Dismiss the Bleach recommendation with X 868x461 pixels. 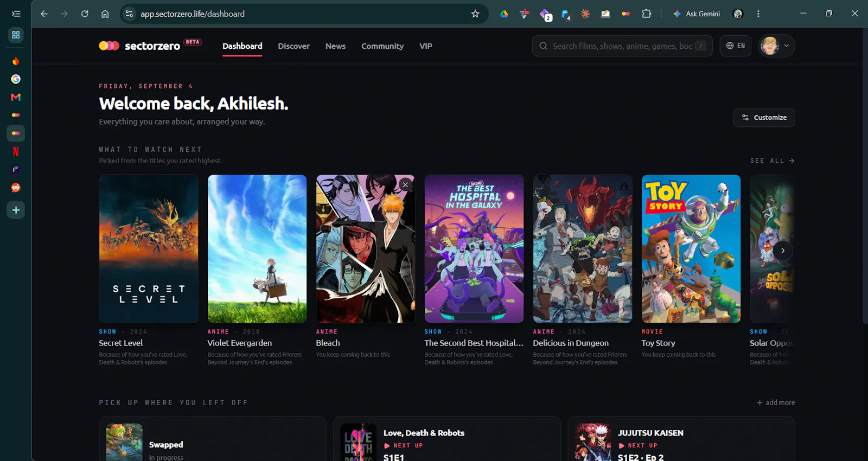(405, 185)
